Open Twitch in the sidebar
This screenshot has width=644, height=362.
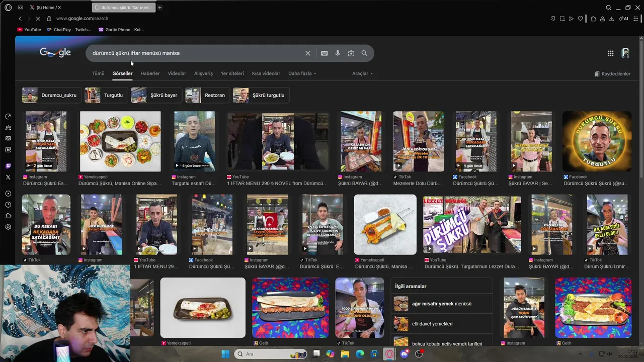coord(8,166)
